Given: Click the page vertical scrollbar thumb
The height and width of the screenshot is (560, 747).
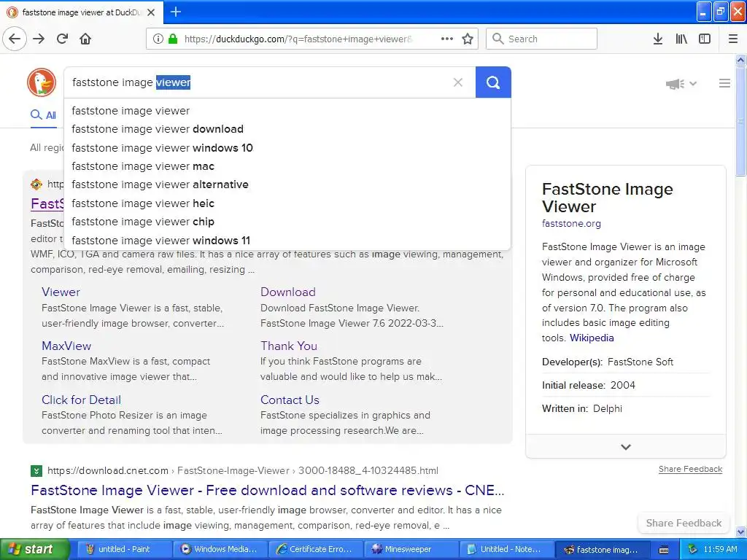Looking at the screenshot, I should point(741,122).
